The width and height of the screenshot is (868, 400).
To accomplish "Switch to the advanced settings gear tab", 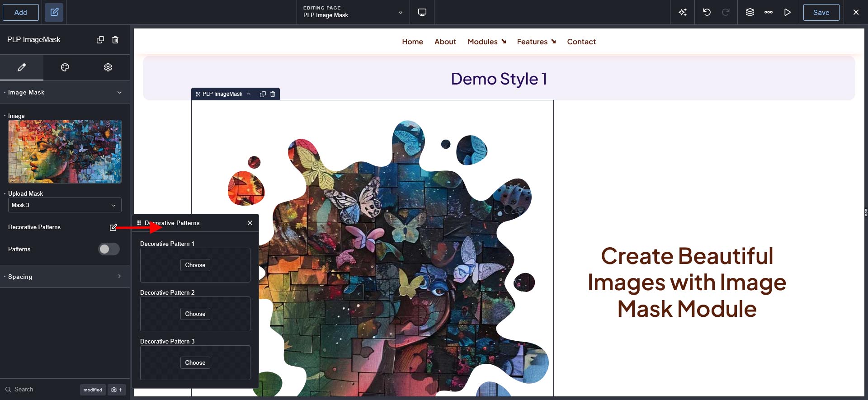I will 108,67.
